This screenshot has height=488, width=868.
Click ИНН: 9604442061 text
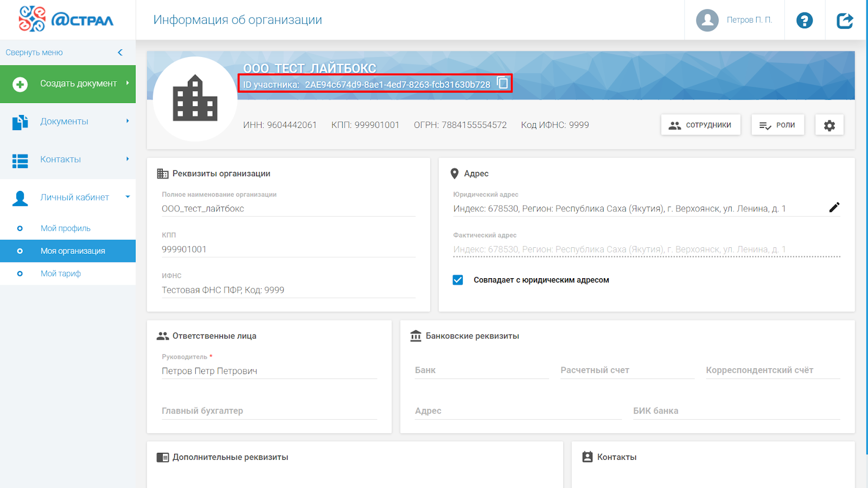point(280,125)
